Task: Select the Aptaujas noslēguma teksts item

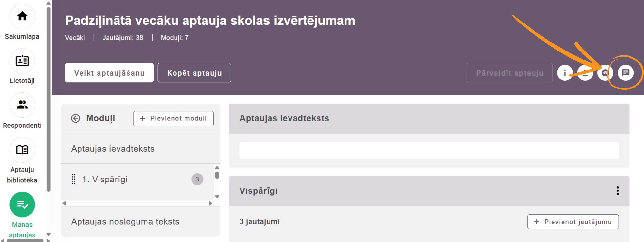Action: tap(125, 222)
